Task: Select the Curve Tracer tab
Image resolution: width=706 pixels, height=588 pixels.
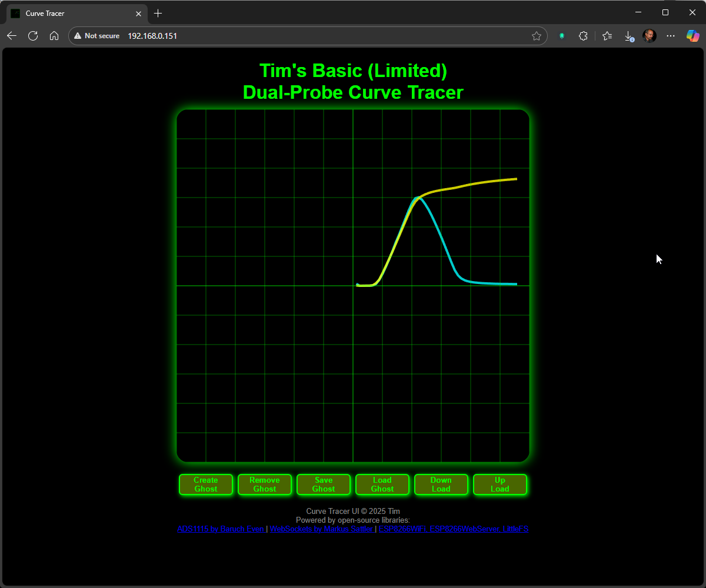Action: click(76, 13)
